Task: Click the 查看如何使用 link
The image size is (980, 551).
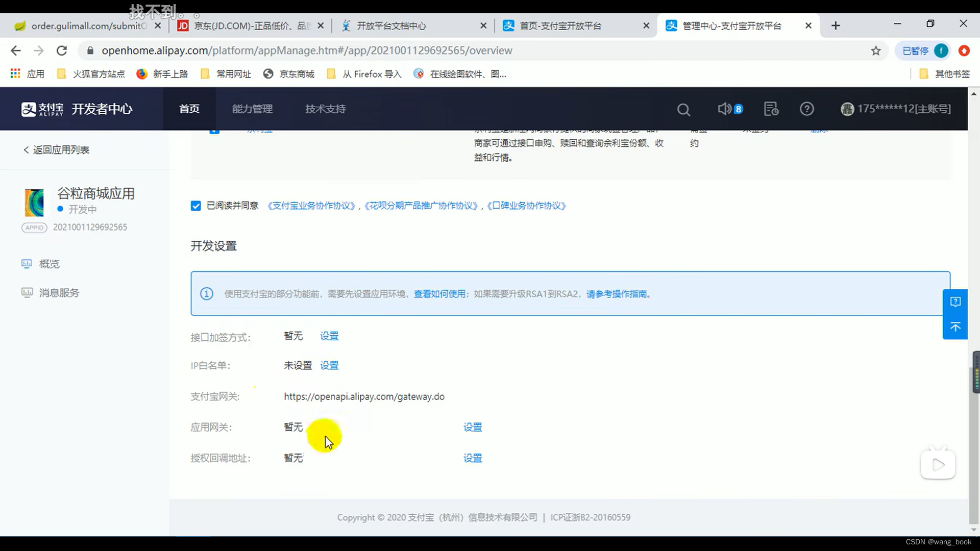Action: click(439, 294)
